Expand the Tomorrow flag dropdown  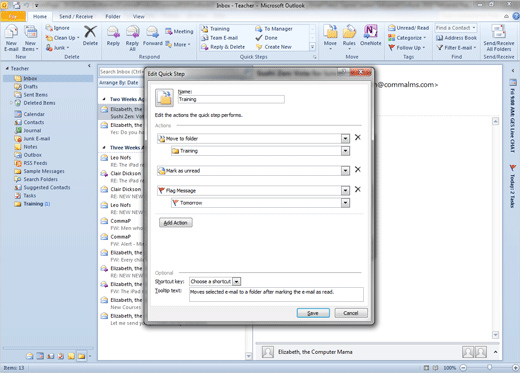345,203
